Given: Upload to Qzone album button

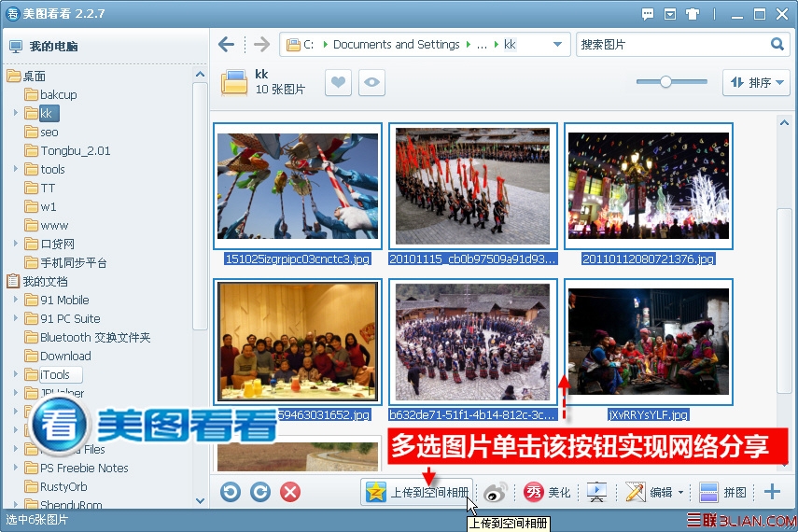Looking at the screenshot, I should [x=417, y=492].
